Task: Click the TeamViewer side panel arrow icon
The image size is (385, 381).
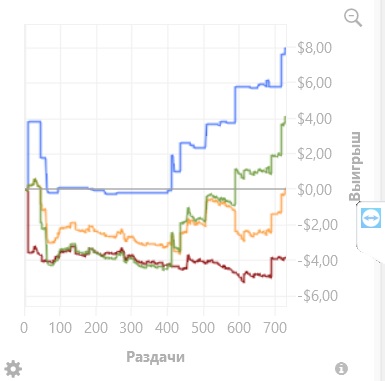Action: pos(371,218)
